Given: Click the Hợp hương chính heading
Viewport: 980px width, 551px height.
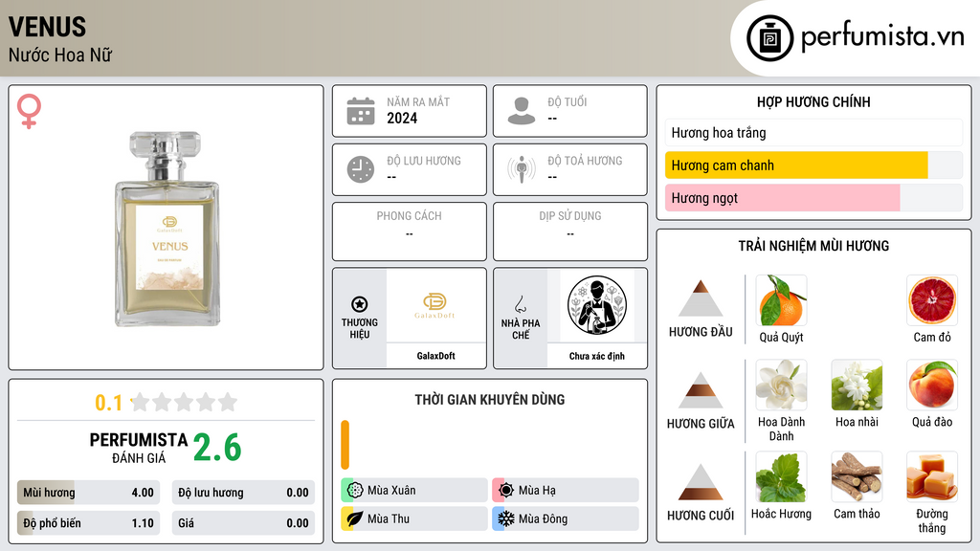Looking at the screenshot, I should coord(813,101).
